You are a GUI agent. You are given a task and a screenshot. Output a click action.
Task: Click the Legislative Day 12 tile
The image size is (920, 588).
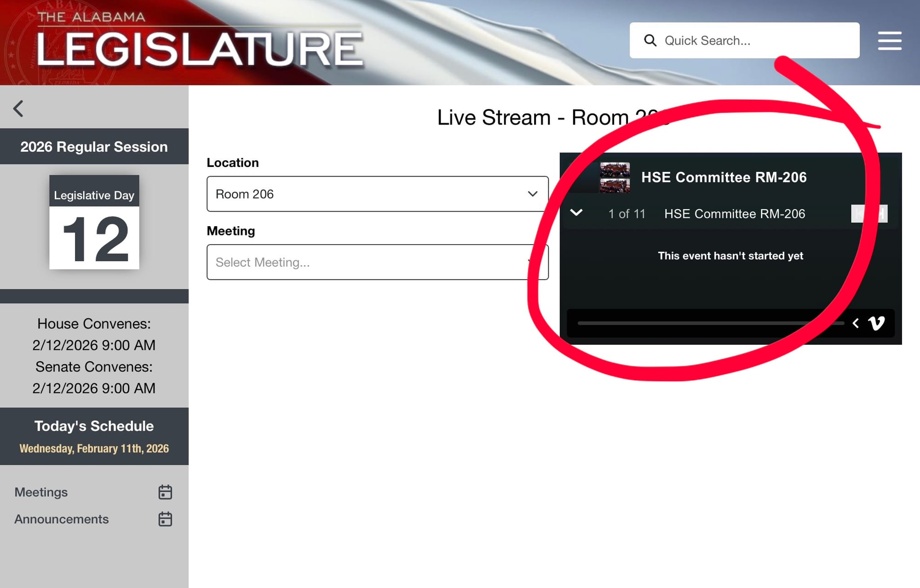[x=94, y=223]
